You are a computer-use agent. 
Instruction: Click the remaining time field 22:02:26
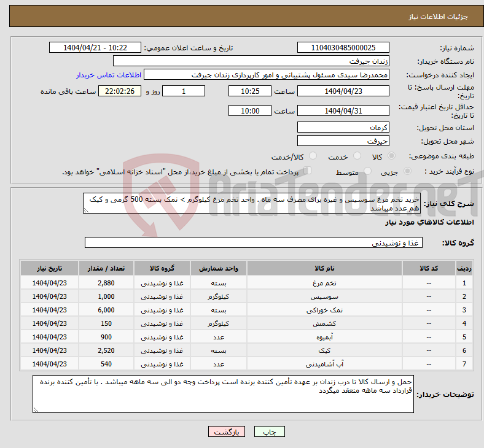[120, 91]
